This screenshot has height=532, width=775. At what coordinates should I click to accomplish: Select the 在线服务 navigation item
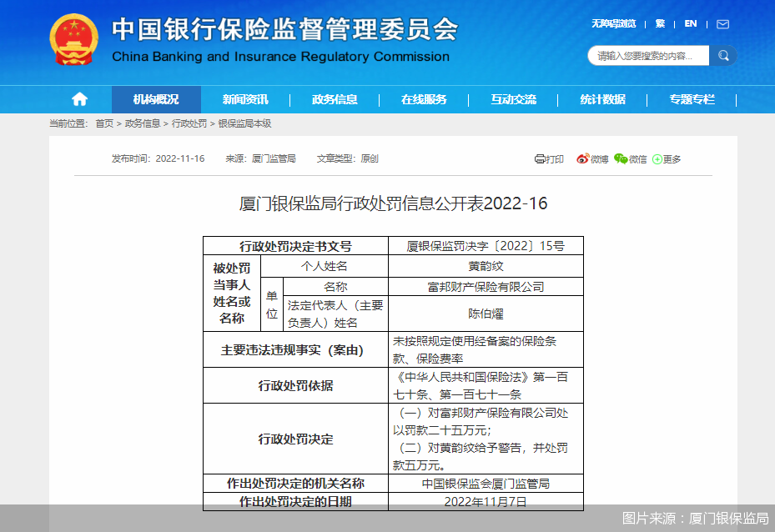pyautogui.click(x=425, y=98)
